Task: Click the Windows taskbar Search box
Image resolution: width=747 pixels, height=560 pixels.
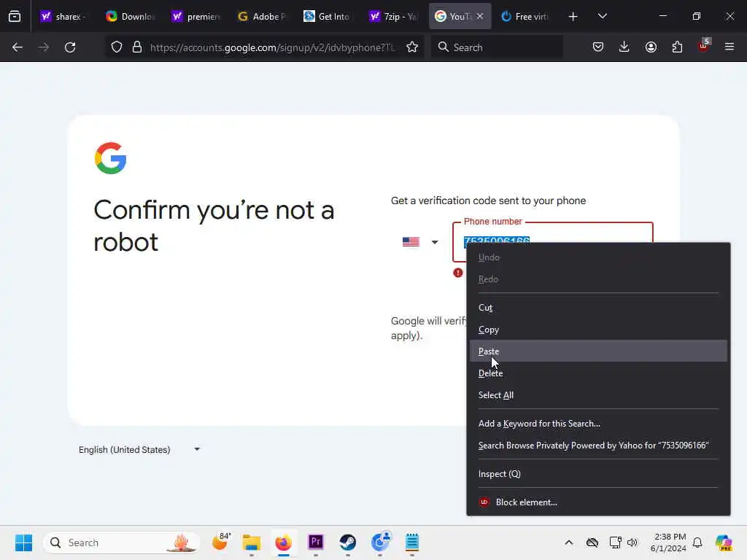Action: [122, 542]
